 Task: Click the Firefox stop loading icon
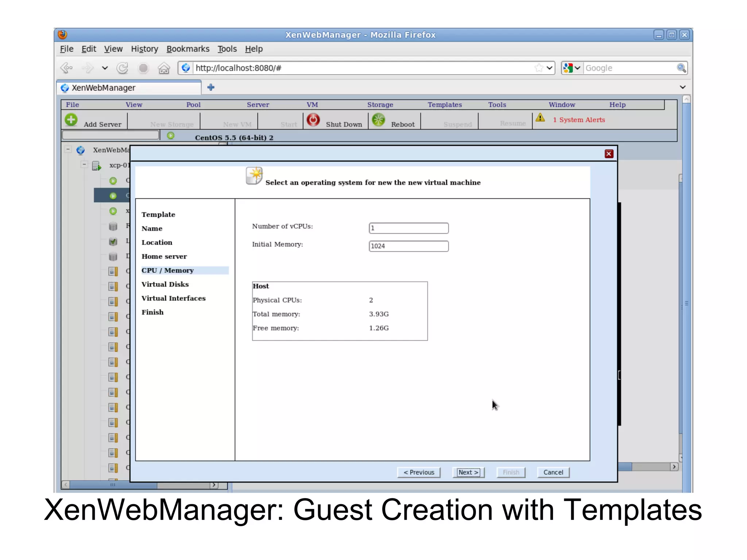tap(143, 68)
